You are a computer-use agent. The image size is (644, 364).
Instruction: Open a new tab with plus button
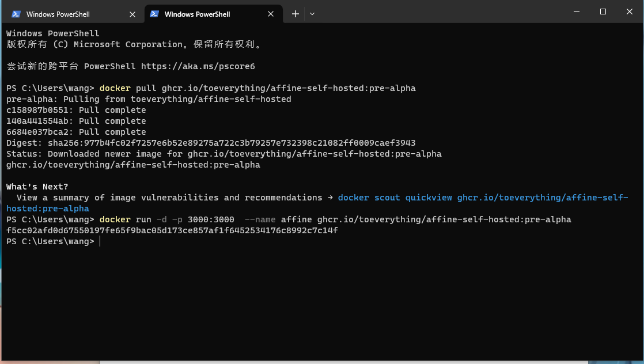pos(296,14)
